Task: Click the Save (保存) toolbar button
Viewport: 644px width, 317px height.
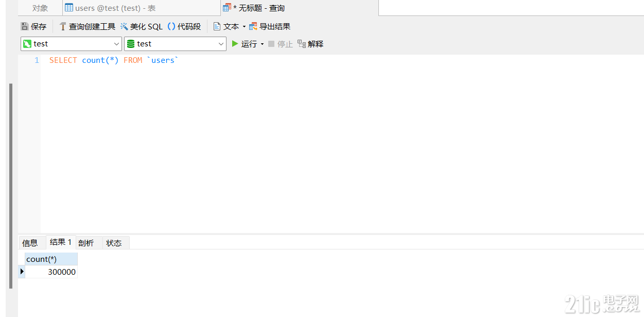Action: coord(33,26)
